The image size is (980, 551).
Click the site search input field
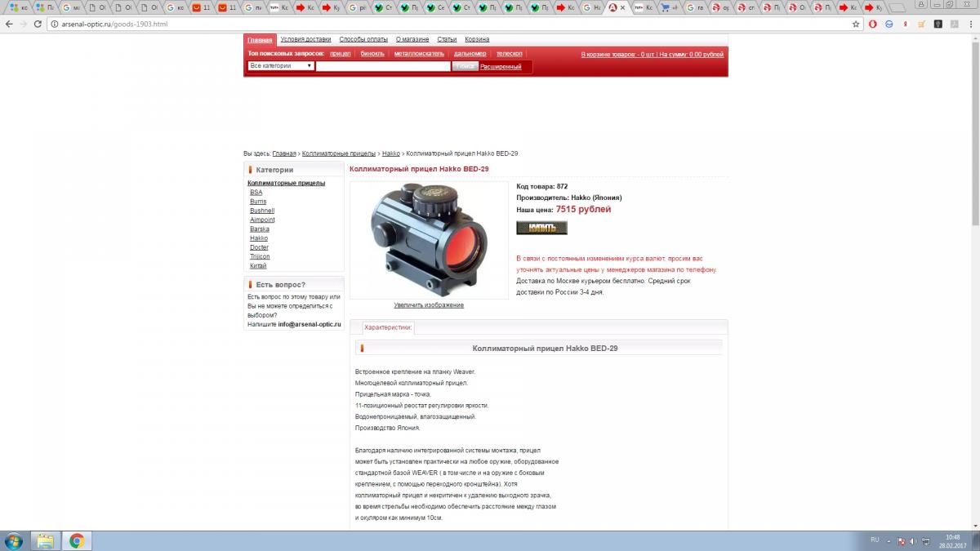tap(382, 66)
